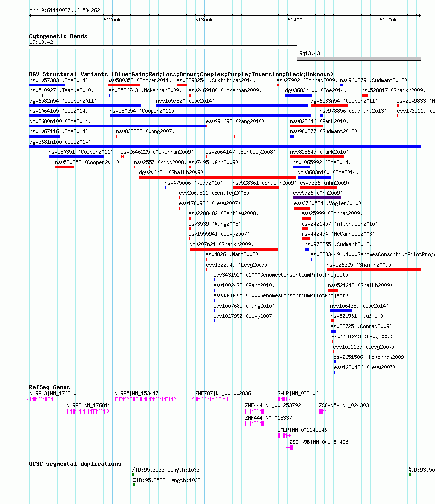This screenshot has width=435, height=504.
Task: Click the nsv1065992 (Coe2014) label
Action: pyautogui.click(x=322, y=163)
